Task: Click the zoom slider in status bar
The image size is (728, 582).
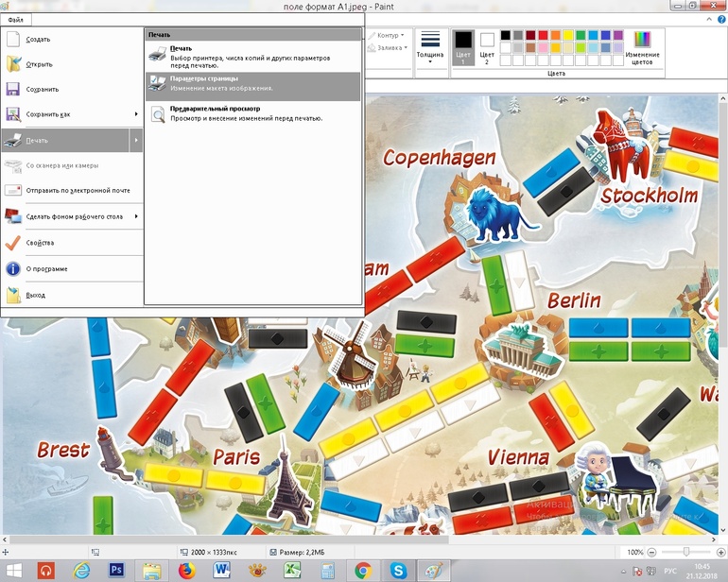Action: coord(685,552)
